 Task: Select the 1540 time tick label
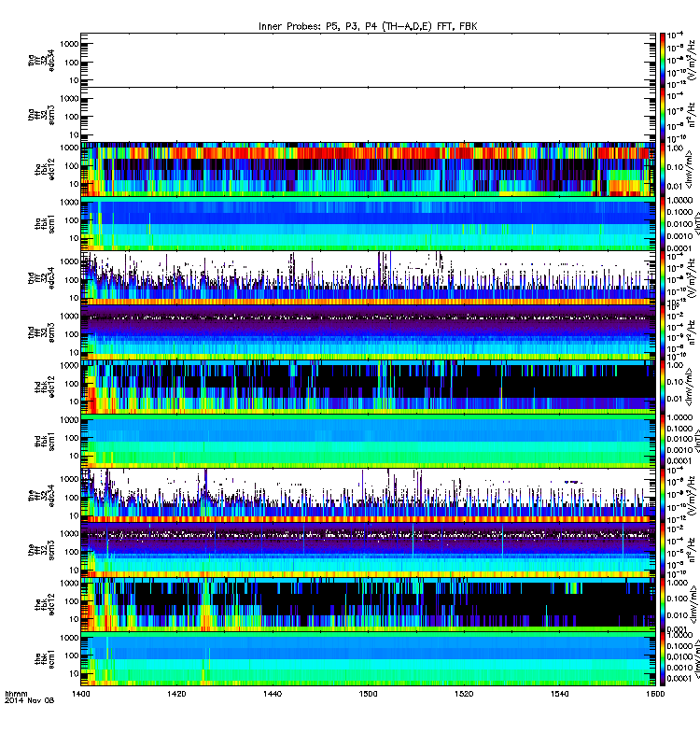point(559,694)
